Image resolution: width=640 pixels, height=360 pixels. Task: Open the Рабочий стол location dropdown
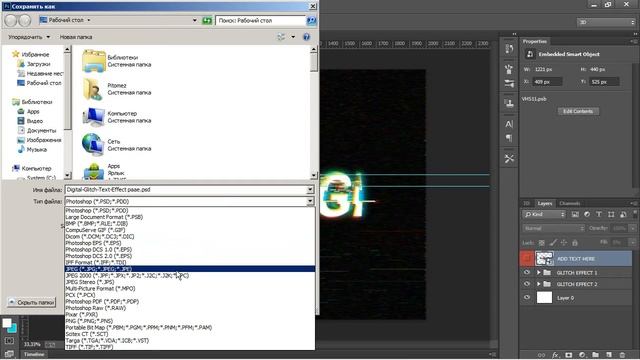194,20
